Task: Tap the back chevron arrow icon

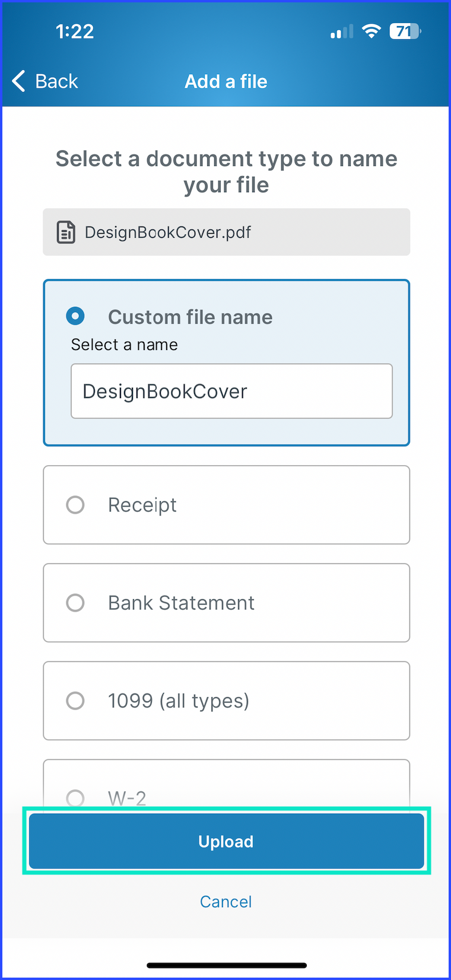Action: click(x=19, y=81)
